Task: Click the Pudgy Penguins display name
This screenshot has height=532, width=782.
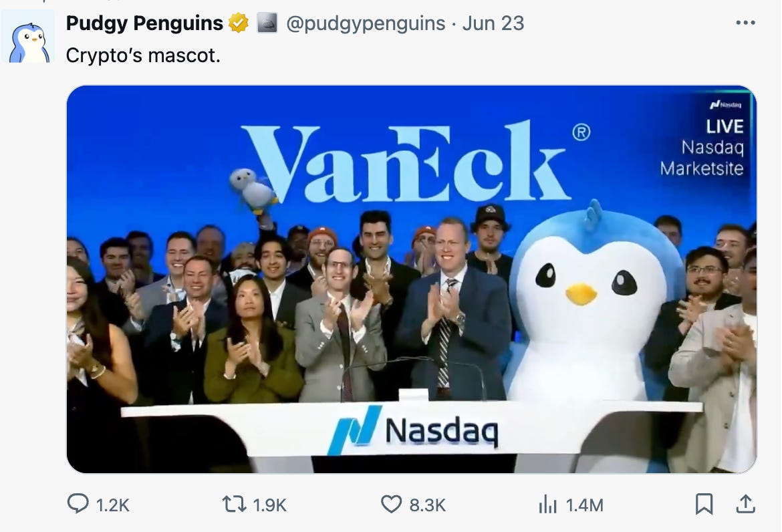Action: pyautogui.click(x=144, y=23)
